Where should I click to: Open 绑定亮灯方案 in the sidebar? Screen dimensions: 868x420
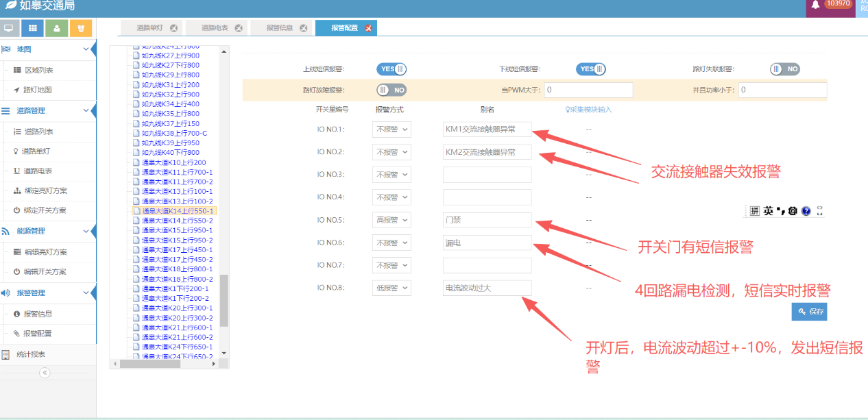tap(45, 190)
